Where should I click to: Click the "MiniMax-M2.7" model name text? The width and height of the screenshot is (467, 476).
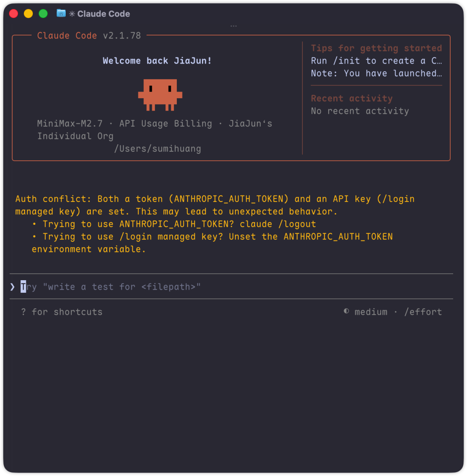[x=70, y=124]
